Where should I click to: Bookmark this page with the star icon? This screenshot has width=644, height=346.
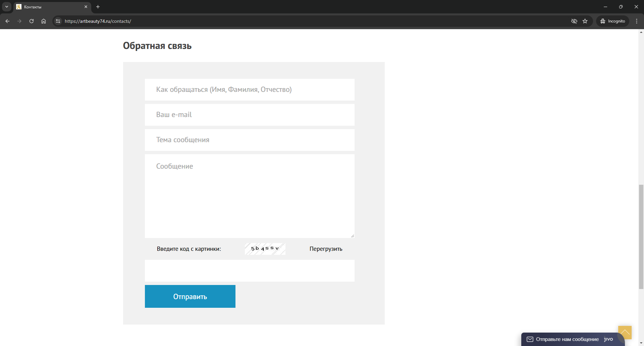(585, 21)
